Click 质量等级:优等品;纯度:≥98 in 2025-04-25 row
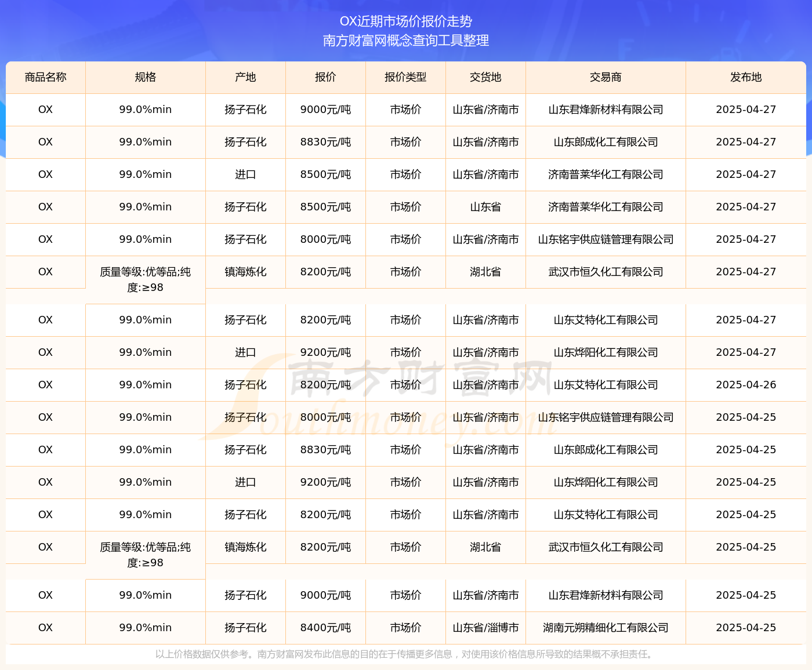This screenshot has height=670, width=812. point(146,555)
